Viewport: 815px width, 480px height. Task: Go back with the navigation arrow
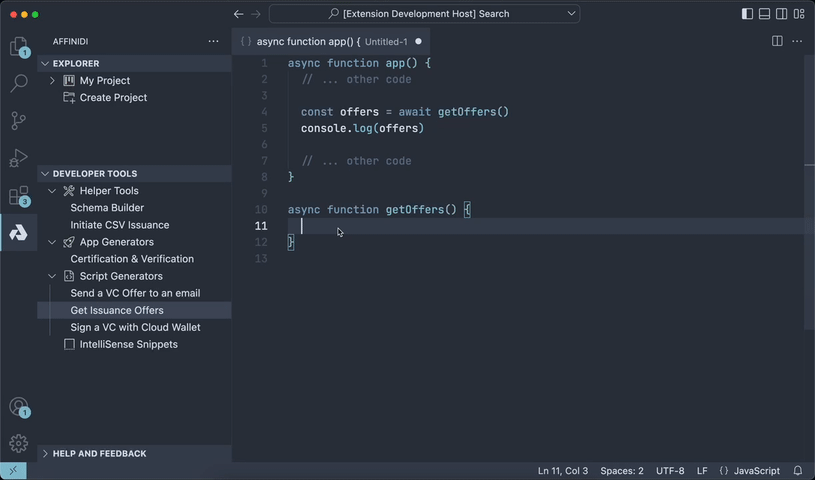239,14
